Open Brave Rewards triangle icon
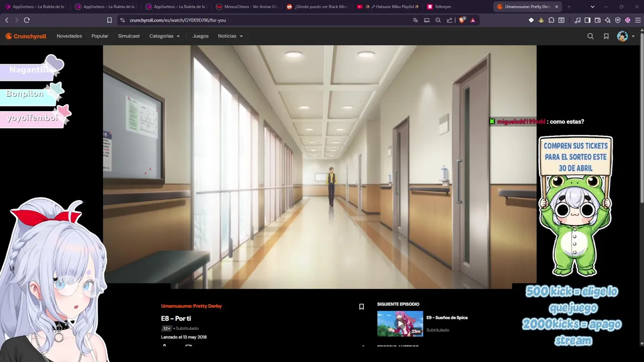The height and width of the screenshot is (362, 644). click(472, 20)
